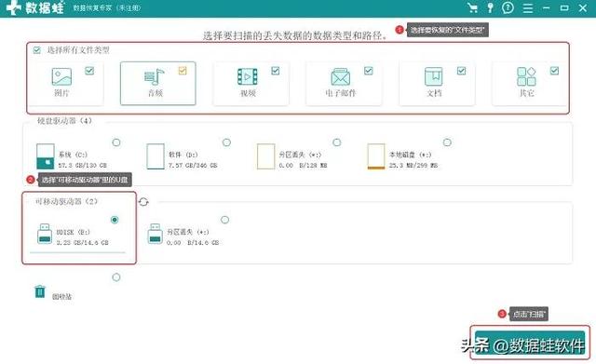This screenshot has width=596, height=364.
Task: Click the scan button at bottom right
Action: tap(530, 343)
